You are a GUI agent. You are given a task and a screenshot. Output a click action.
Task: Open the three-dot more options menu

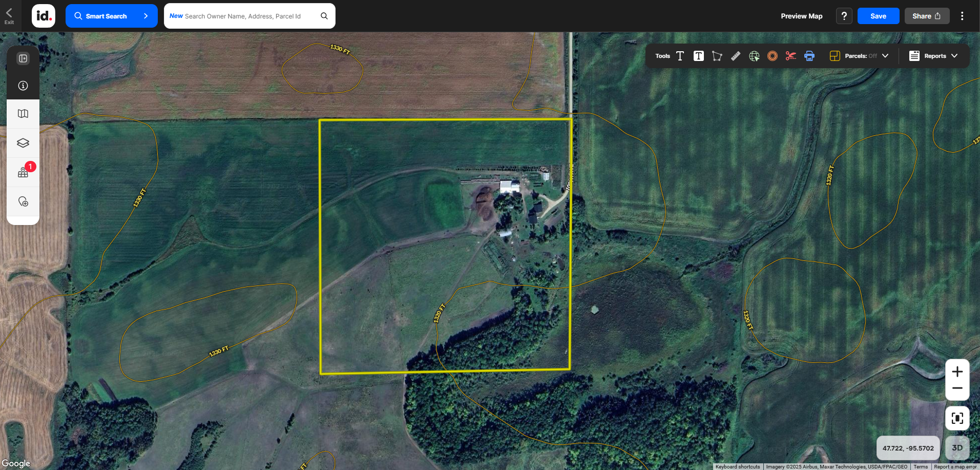tap(962, 16)
